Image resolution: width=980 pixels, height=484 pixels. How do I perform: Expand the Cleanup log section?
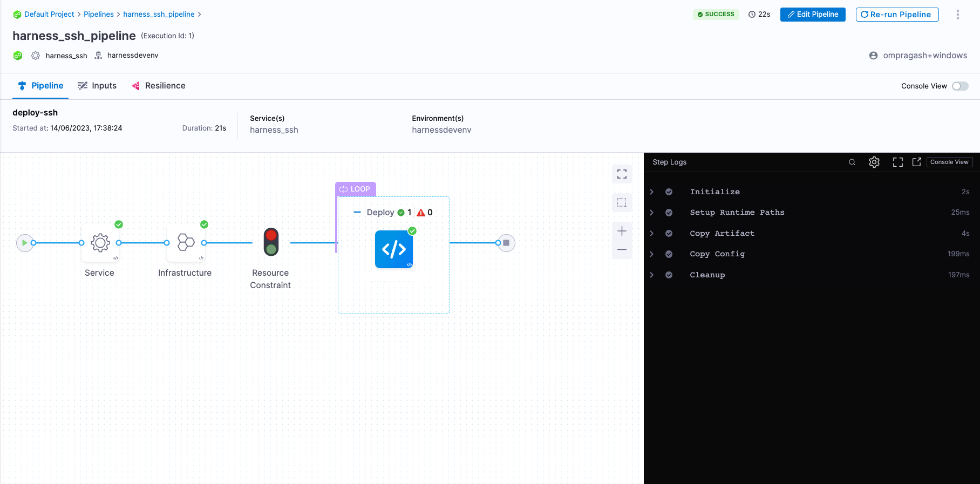[x=652, y=275]
